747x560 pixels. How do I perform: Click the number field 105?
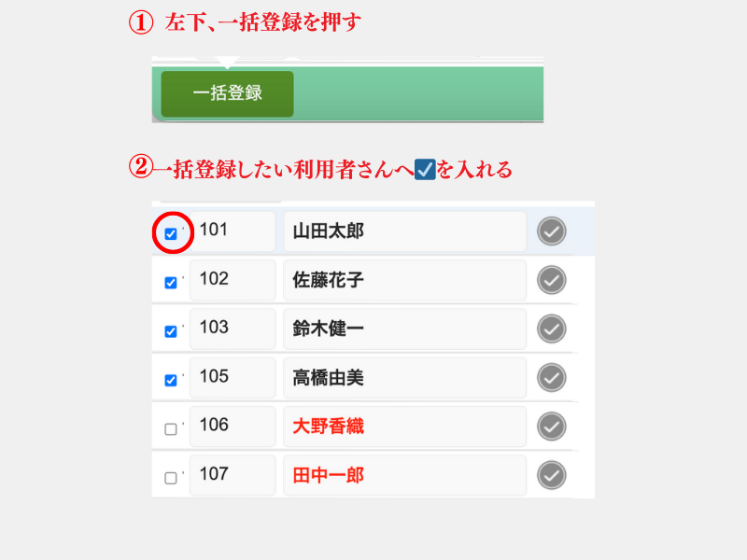[x=233, y=377]
